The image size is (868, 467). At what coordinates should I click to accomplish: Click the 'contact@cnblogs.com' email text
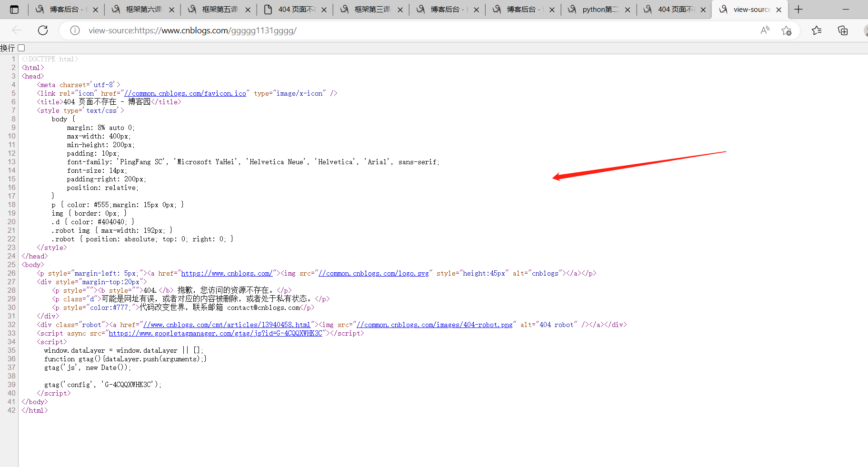(x=264, y=308)
